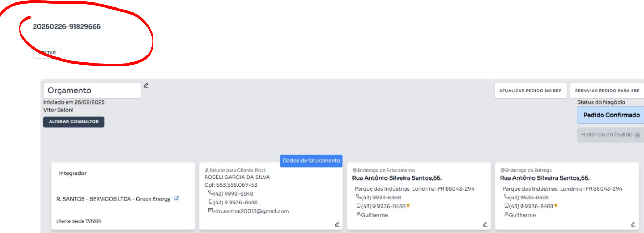The height and width of the screenshot is (233, 644).
Task: Click the document icon in Histórico do Pedido
Action: click(x=638, y=135)
